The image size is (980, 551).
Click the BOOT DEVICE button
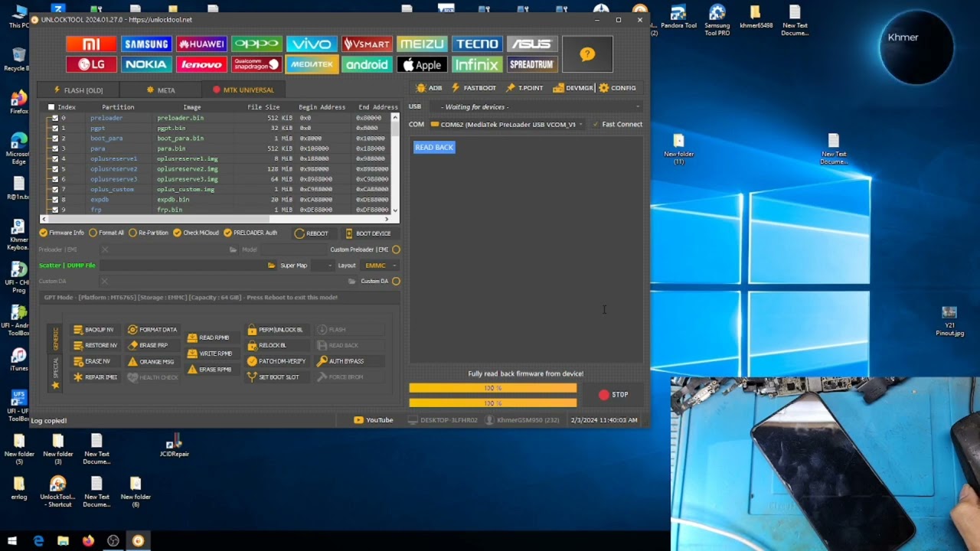(x=368, y=233)
